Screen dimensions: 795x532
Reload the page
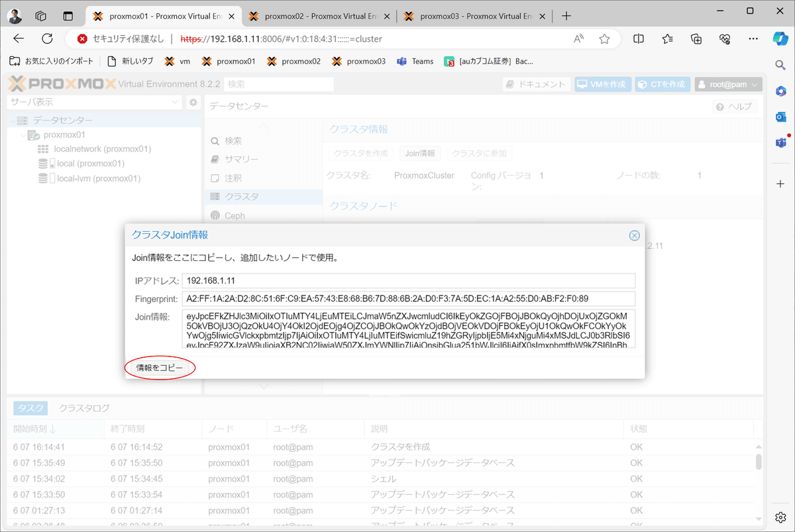click(47, 39)
